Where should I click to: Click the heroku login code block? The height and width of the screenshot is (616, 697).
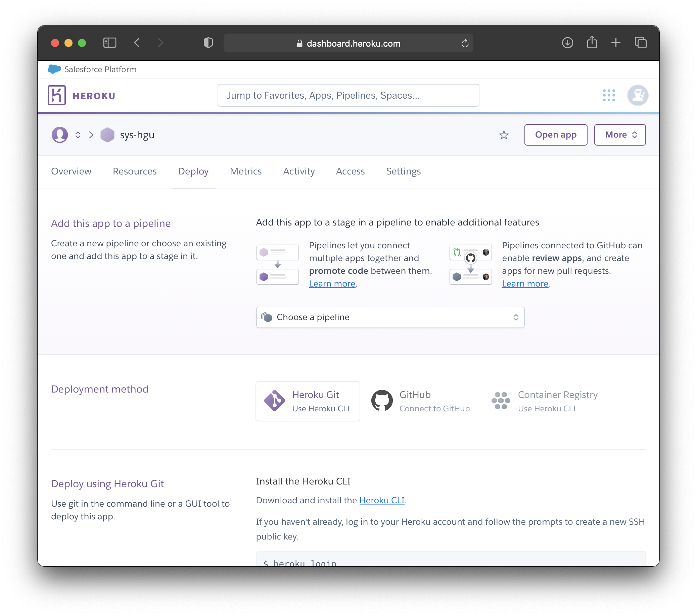pos(451,559)
